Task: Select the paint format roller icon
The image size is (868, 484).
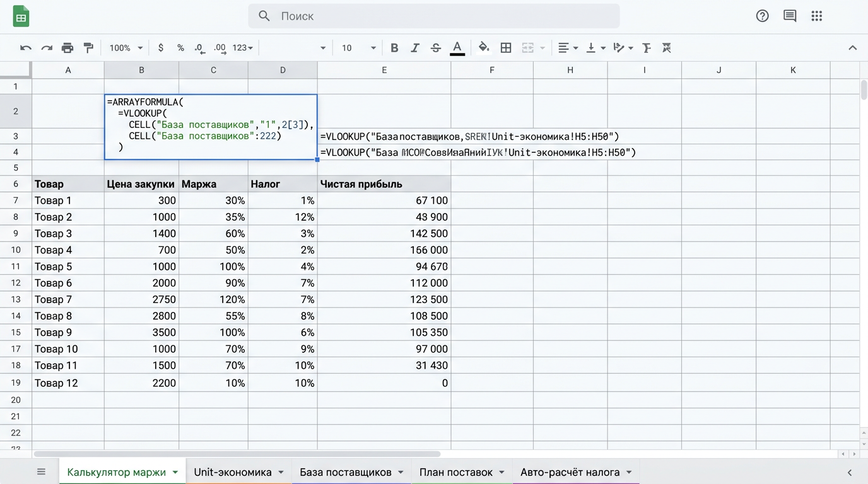Action: [88, 48]
